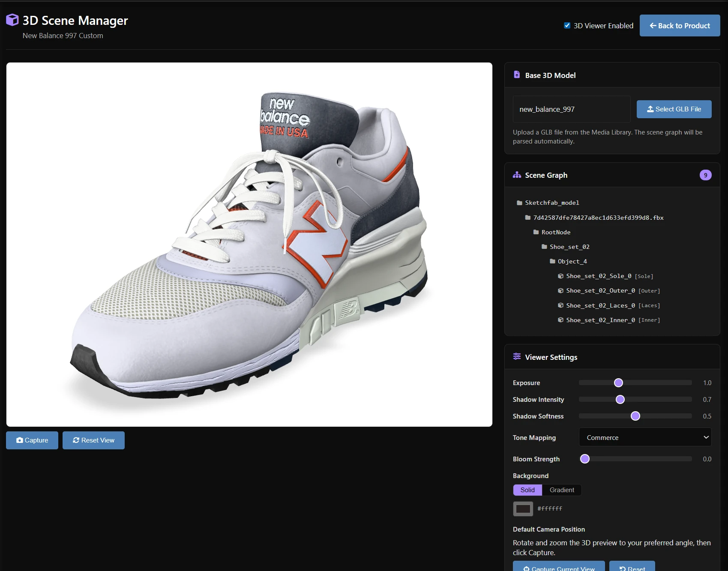Click the mesh cube icon for Shoe_set_02_Sole_0
The image size is (728, 571).
[x=560, y=276]
